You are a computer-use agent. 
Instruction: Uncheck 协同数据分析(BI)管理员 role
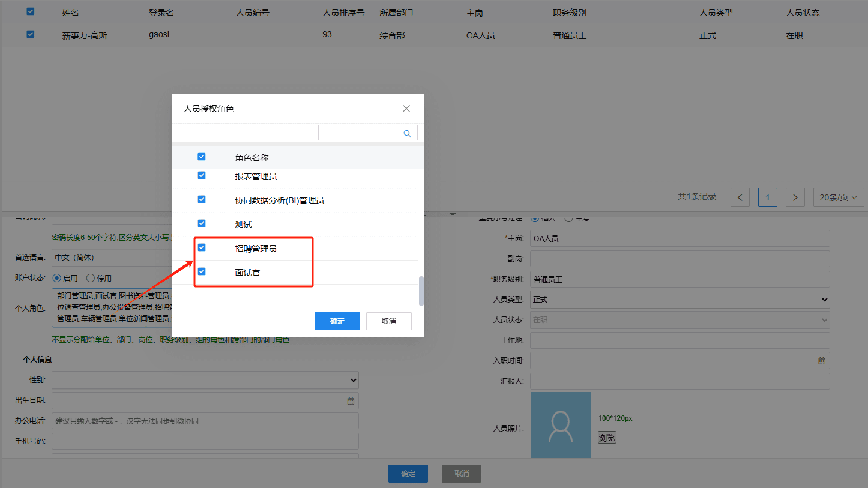point(202,199)
